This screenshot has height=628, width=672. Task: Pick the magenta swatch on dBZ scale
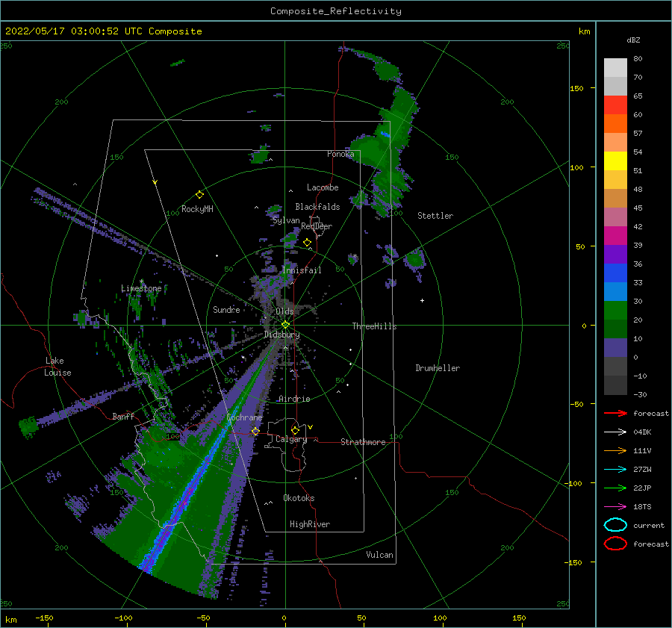pos(615,235)
